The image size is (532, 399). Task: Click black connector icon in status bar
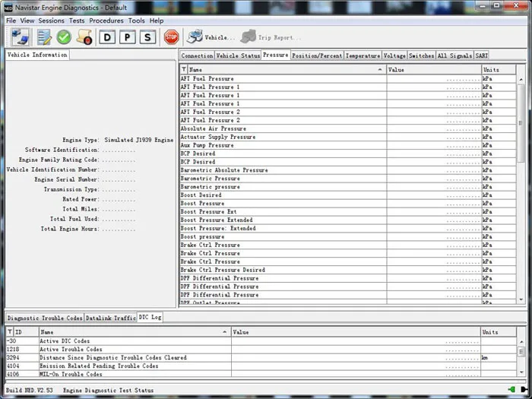(x=524, y=389)
